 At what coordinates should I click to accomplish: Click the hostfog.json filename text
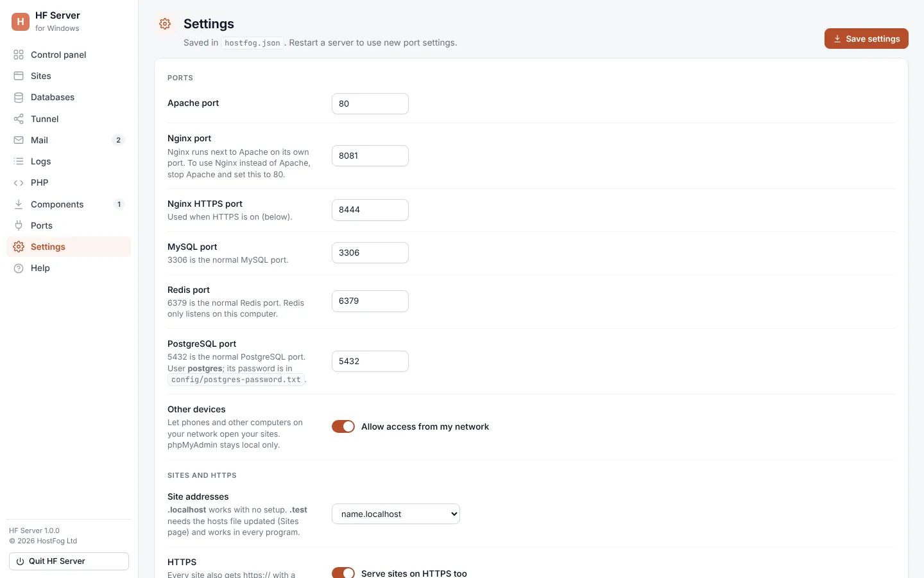pos(252,43)
